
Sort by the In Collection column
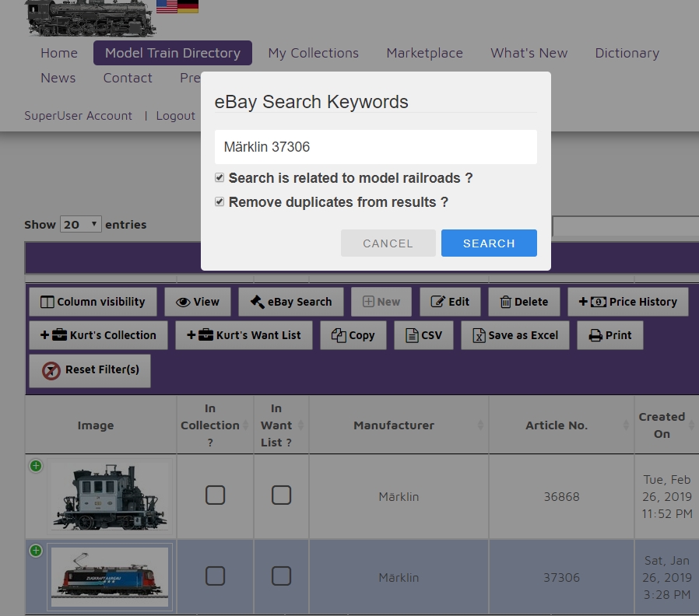coord(215,425)
